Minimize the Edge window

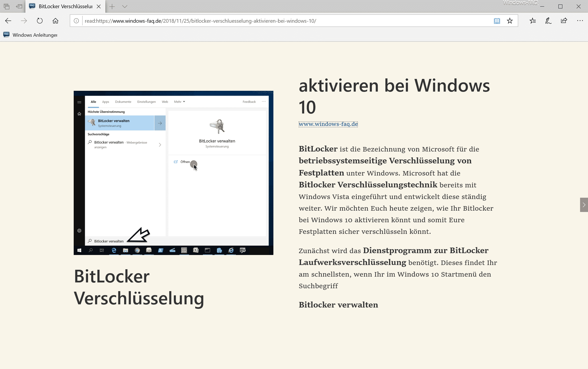click(542, 6)
